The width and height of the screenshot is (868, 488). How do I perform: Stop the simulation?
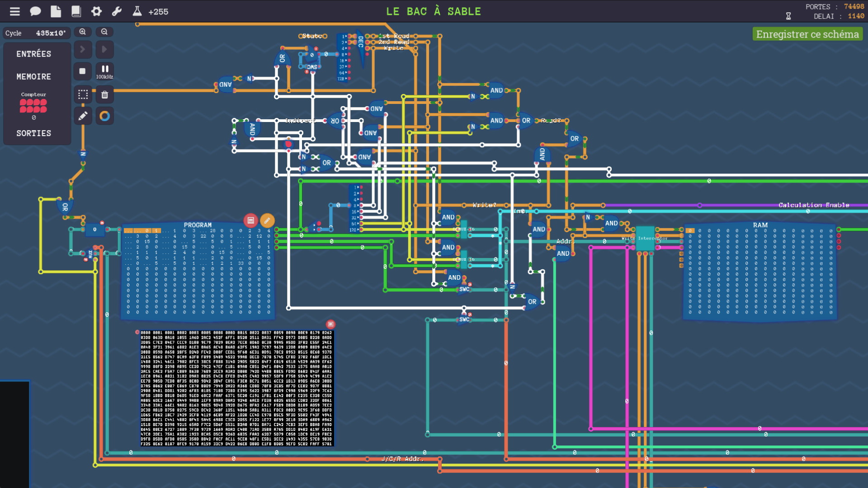pyautogui.click(x=83, y=71)
